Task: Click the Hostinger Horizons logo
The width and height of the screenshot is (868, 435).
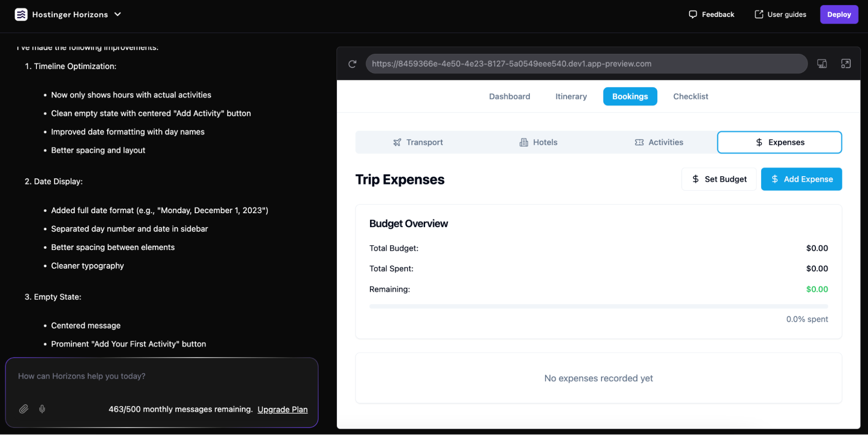Action: coord(21,14)
